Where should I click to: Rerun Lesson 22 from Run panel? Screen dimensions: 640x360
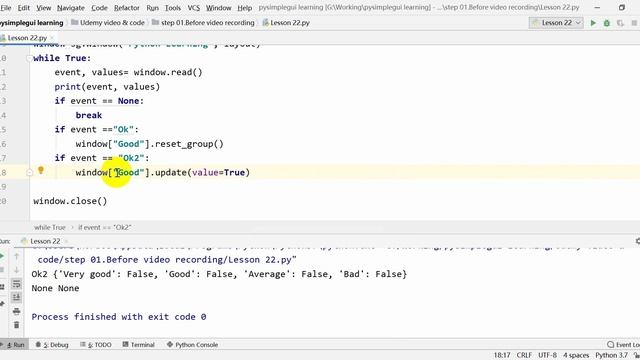(2, 256)
